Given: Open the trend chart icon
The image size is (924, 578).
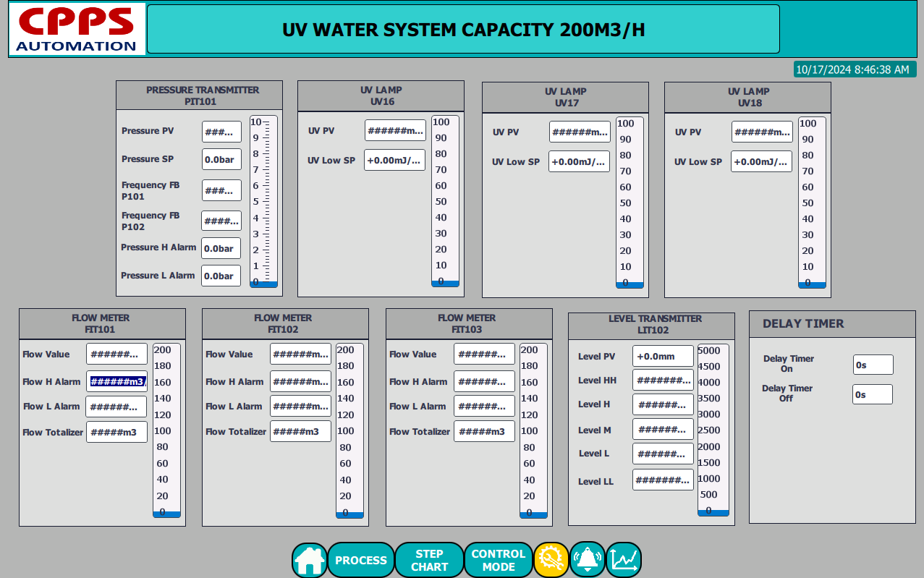Looking at the screenshot, I should click(x=623, y=559).
